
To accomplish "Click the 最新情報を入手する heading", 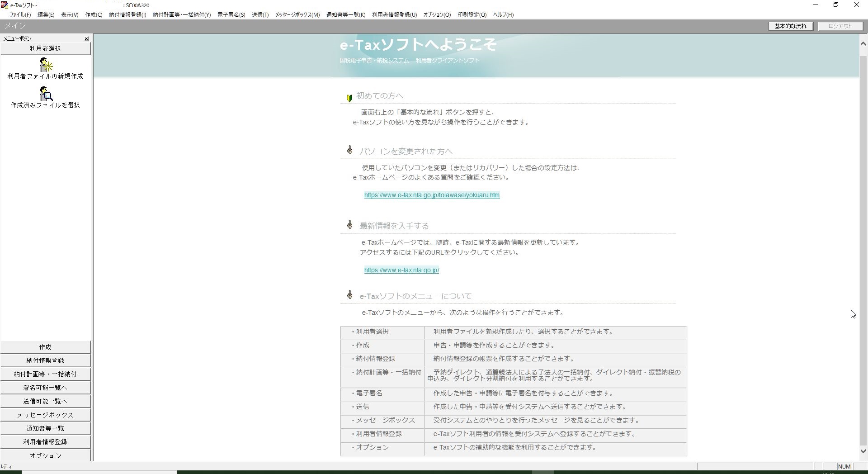I will pyautogui.click(x=394, y=226).
